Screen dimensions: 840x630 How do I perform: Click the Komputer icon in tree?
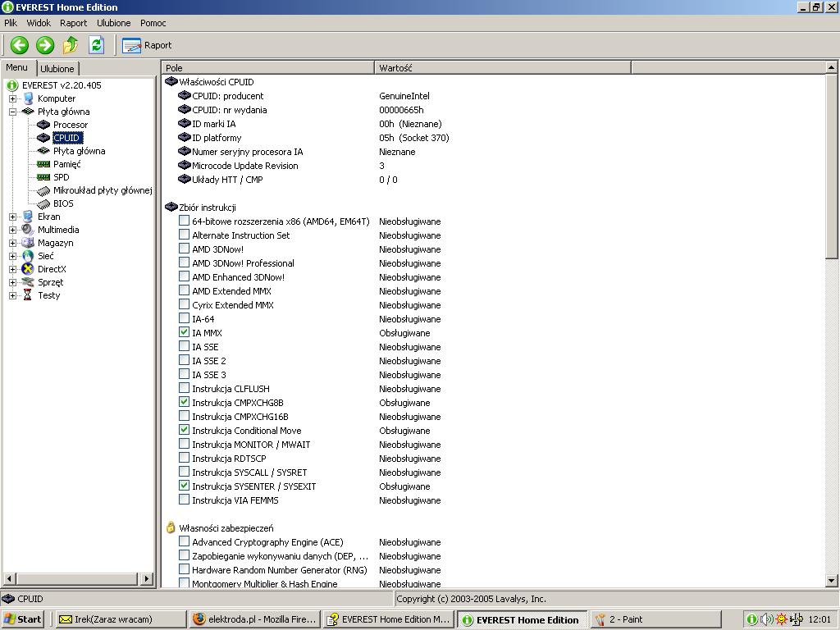click(x=28, y=98)
